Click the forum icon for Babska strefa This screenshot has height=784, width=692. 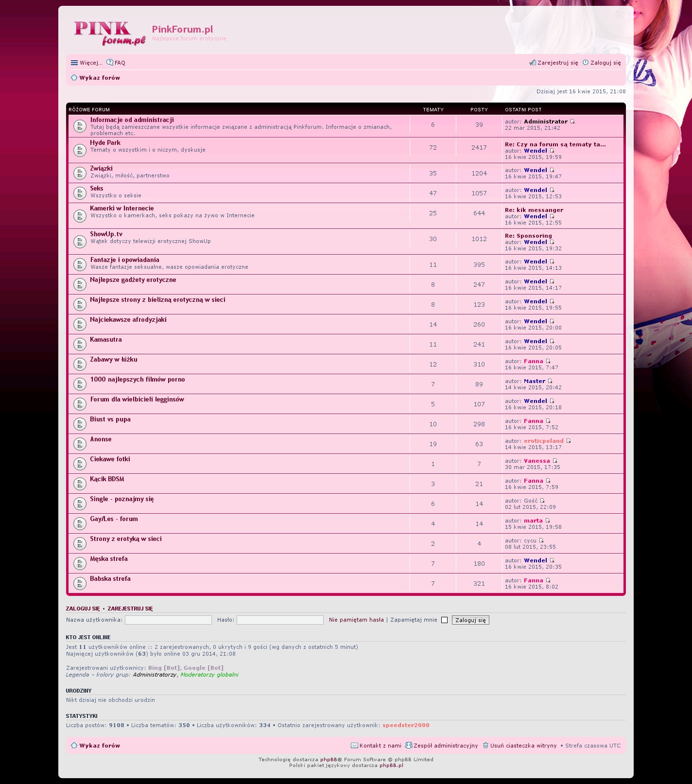[80, 583]
